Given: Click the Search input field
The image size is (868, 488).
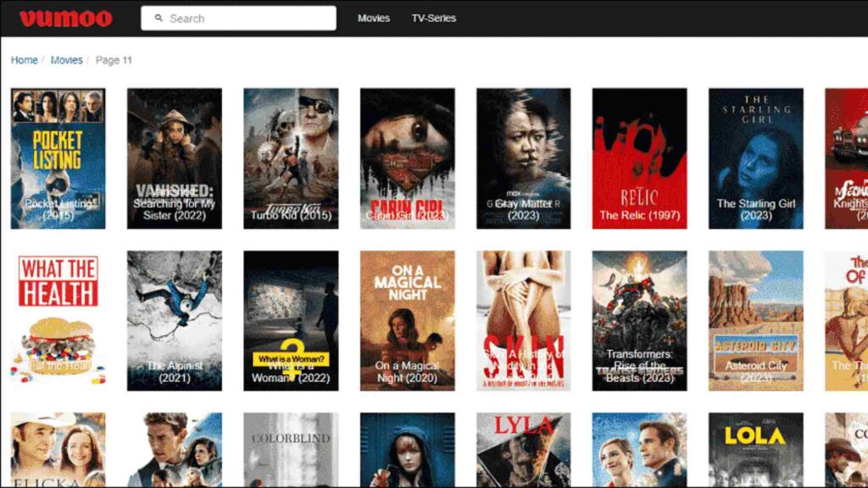Looking at the screenshot, I should tap(246, 18).
